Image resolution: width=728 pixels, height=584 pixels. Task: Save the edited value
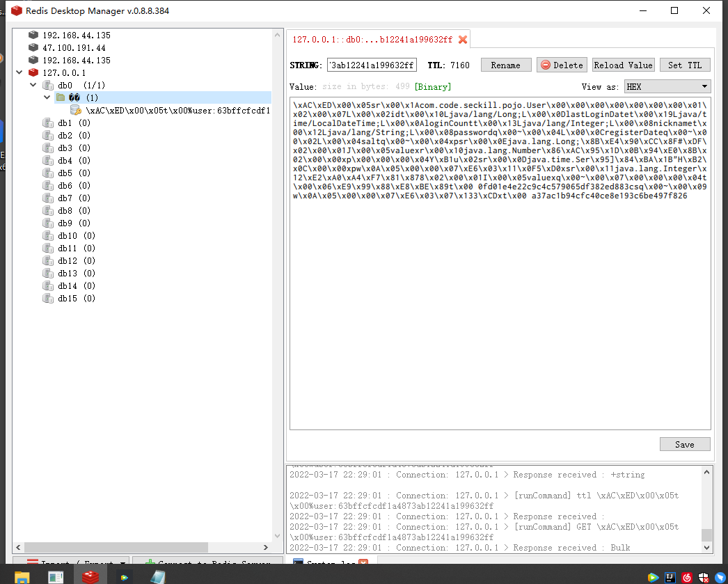pyautogui.click(x=685, y=444)
